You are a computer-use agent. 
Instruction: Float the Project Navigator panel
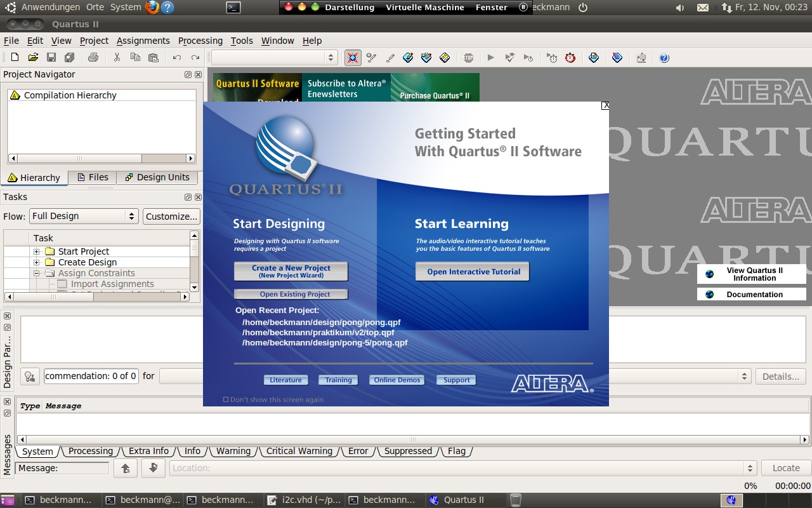coord(188,74)
